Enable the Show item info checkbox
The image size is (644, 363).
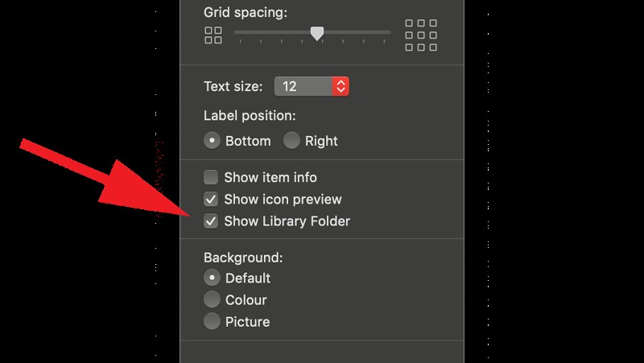[211, 177]
